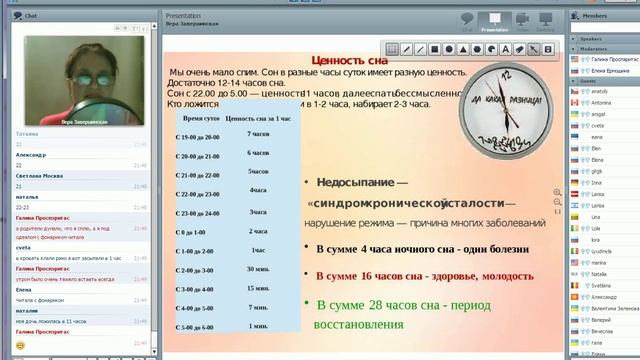Screen dimensions: 640x360
Task: Select the eraser tool
Action: (x=520, y=49)
